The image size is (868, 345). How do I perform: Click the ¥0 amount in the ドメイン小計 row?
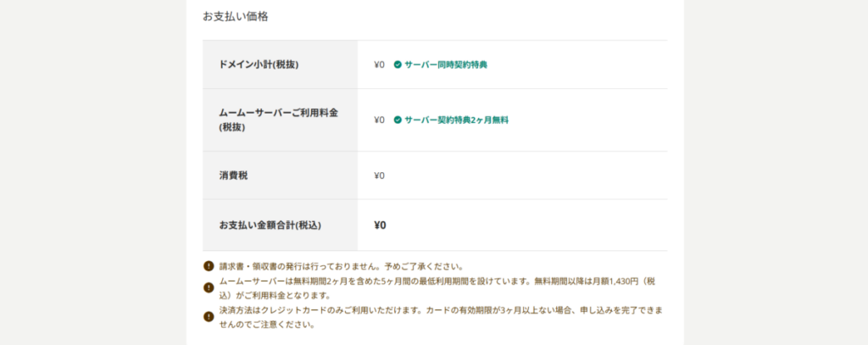click(379, 64)
